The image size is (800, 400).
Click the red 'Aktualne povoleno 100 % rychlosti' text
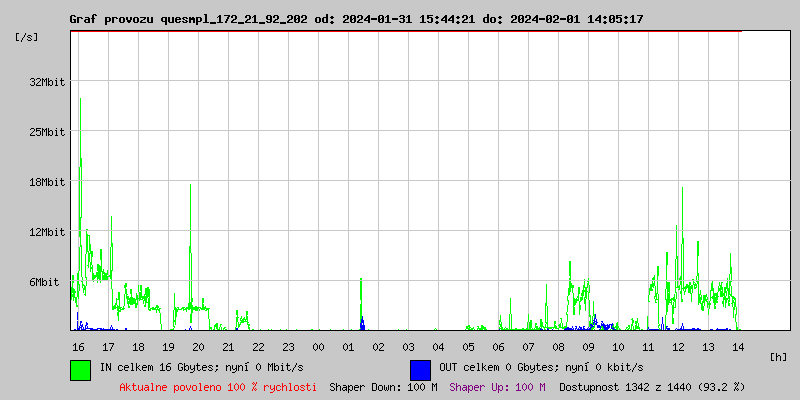(218, 387)
